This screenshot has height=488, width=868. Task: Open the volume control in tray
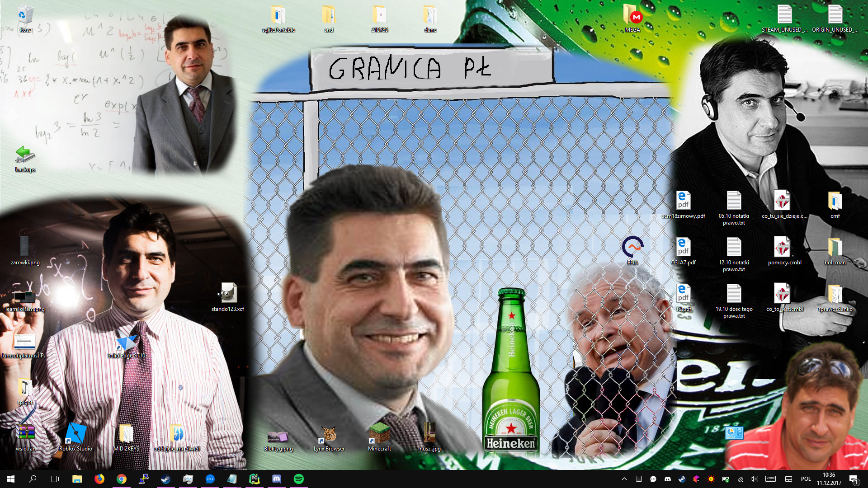754,479
